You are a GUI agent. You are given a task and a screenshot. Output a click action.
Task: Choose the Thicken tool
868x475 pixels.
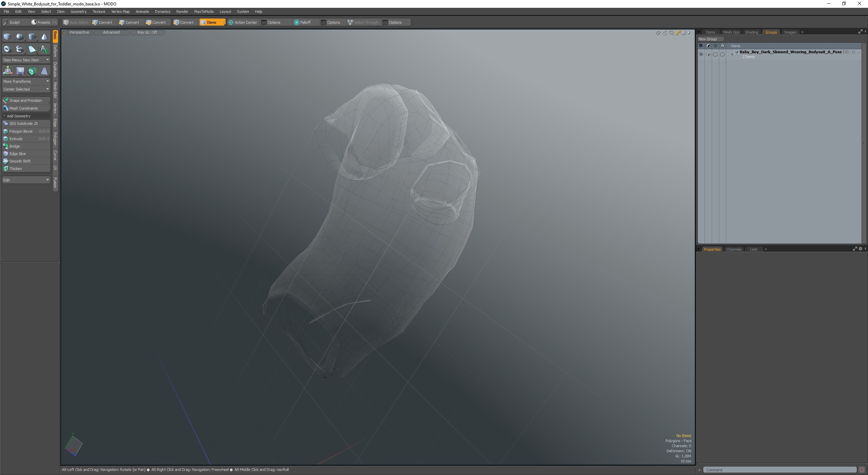click(26, 169)
